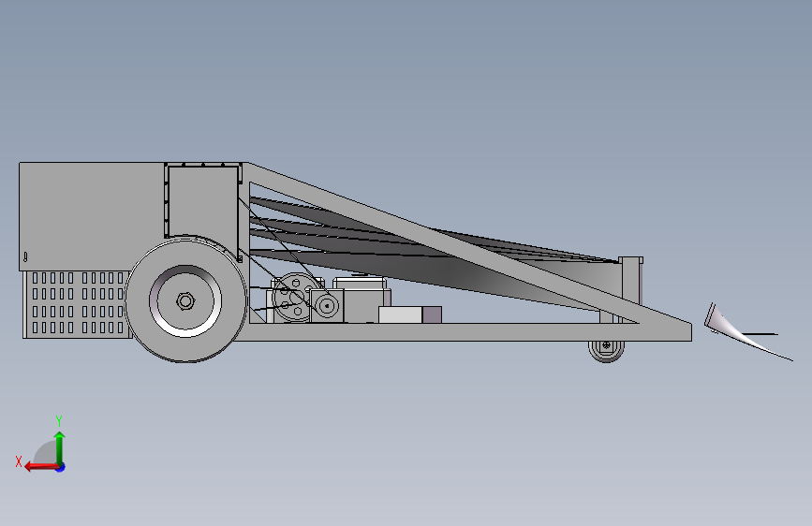Click the red X axis arrow of triad
This screenshot has width=812, height=526.
coord(40,467)
